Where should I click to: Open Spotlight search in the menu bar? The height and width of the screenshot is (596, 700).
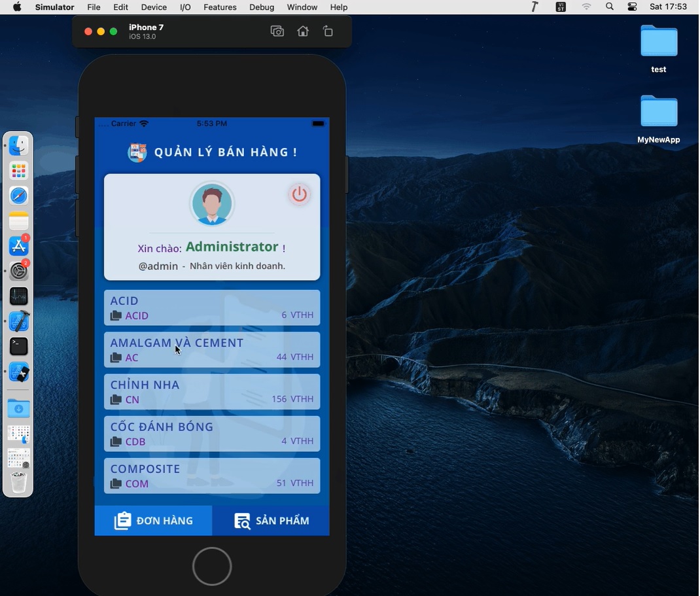pyautogui.click(x=610, y=7)
